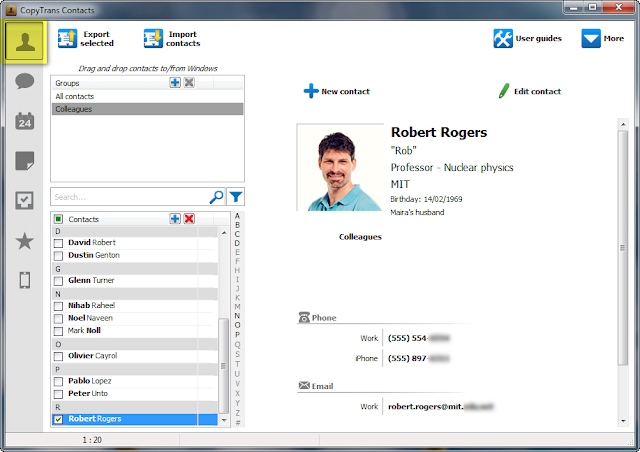
Task: Click the Work phone number (555) 554
Action: tap(418, 338)
